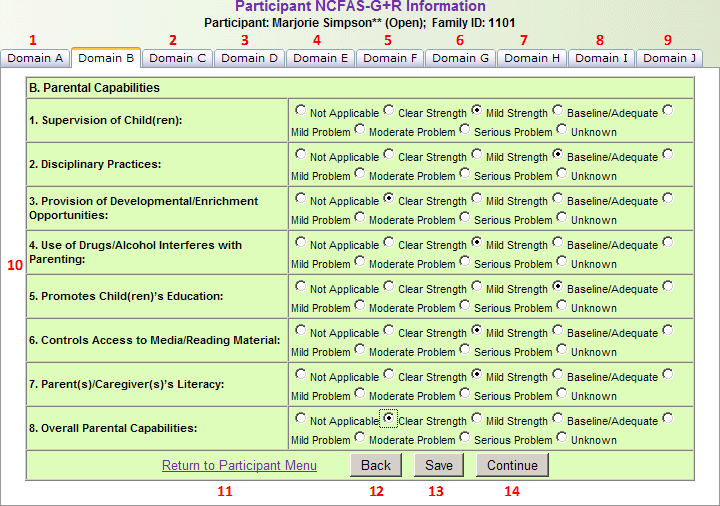Viewport: 720px width, 506px height.
Task: Select the Domain G tab
Action: 460,58
